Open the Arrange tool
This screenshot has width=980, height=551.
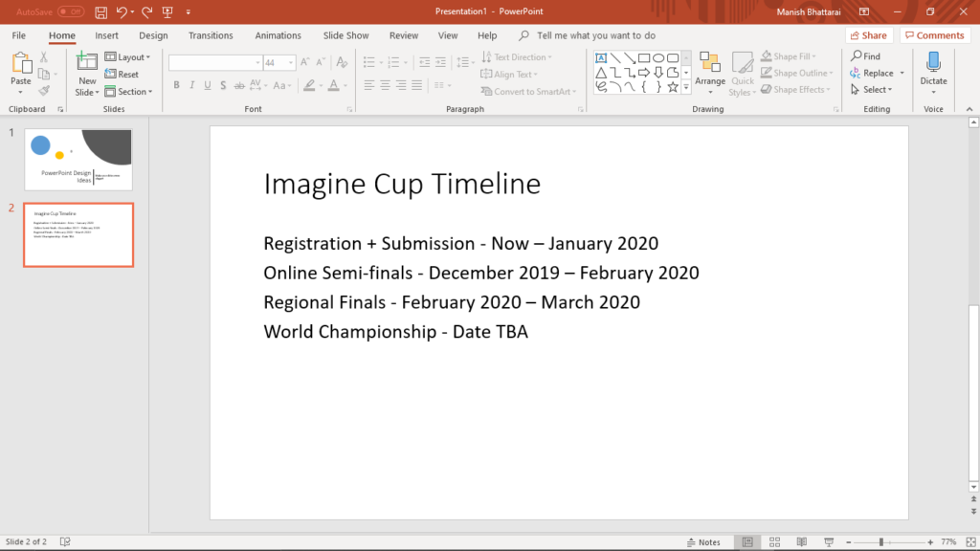710,72
